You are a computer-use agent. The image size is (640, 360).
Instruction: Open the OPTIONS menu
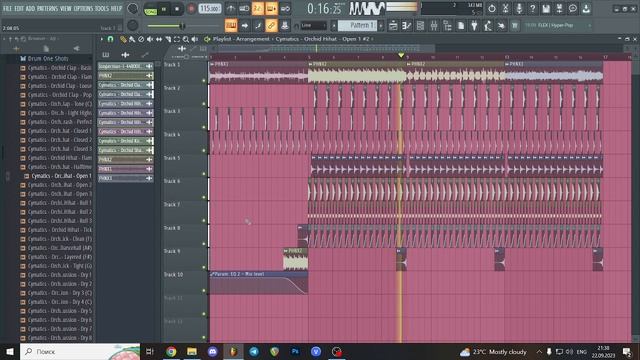(x=83, y=8)
